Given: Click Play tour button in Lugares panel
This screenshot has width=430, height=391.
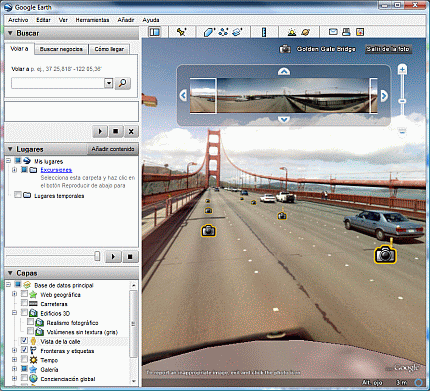Looking at the screenshot, I should click(x=113, y=256).
